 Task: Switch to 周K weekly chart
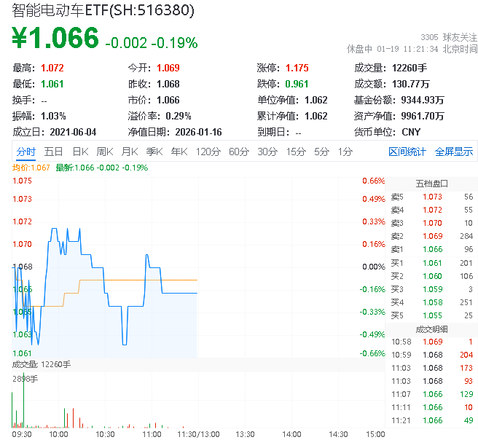(105, 152)
